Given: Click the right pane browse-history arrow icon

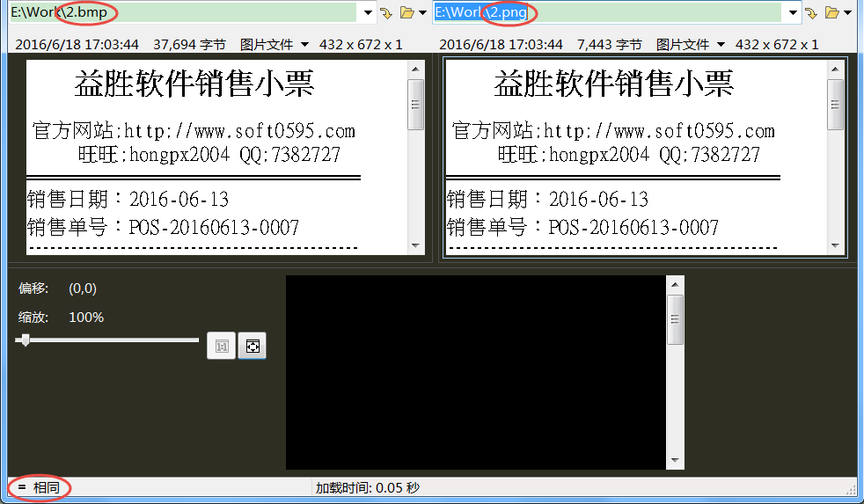Looking at the screenshot, I should [x=811, y=12].
